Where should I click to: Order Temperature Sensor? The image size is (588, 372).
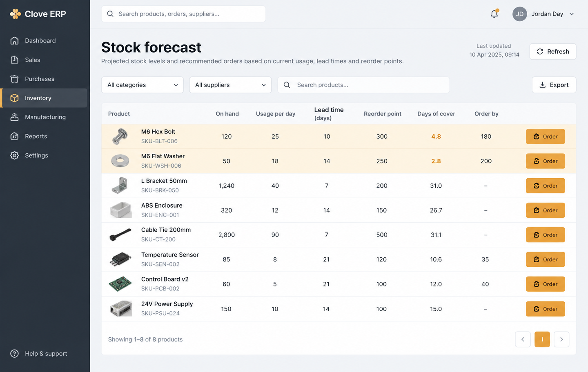click(545, 259)
